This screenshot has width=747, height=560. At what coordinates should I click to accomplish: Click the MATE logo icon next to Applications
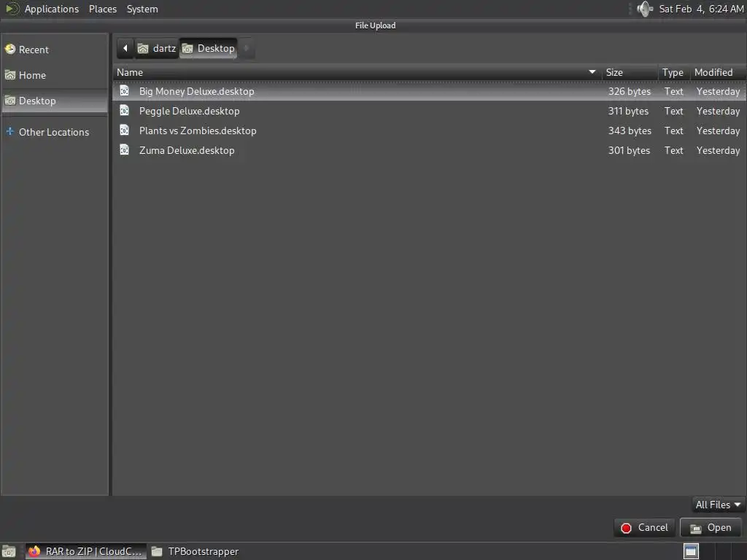(x=12, y=9)
